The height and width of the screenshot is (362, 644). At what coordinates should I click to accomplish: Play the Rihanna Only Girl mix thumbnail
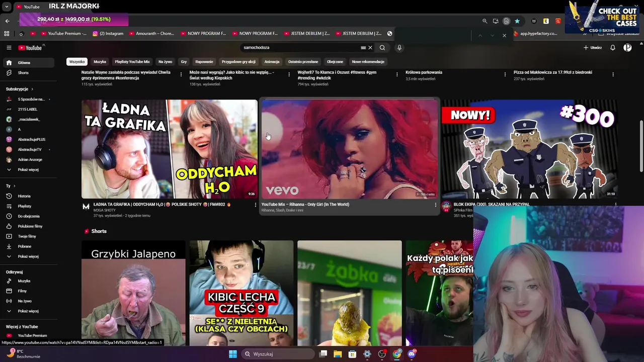pos(350,149)
